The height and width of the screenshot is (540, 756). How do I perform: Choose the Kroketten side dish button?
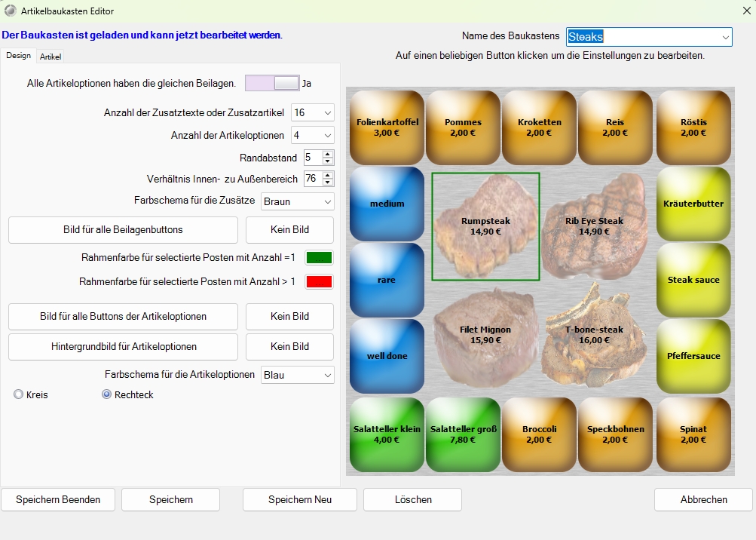pos(539,128)
